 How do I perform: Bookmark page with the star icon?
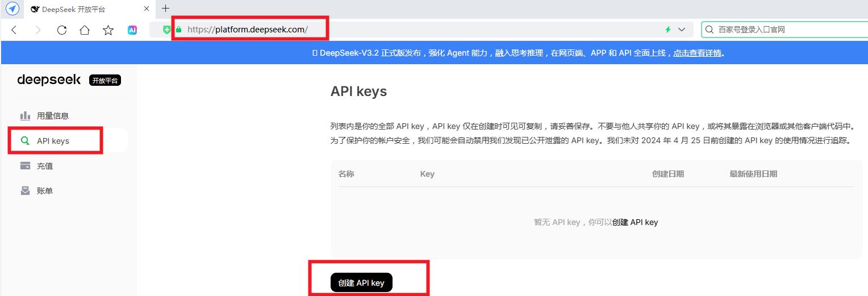(x=108, y=30)
